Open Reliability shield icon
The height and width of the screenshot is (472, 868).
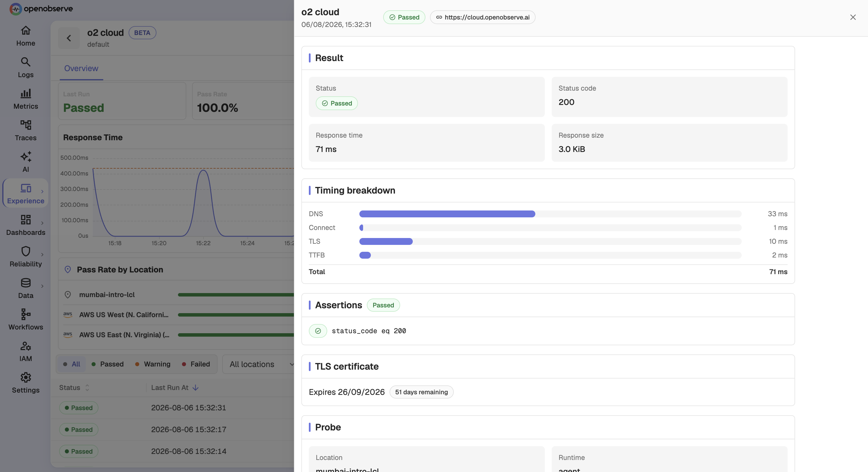coord(26,251)
